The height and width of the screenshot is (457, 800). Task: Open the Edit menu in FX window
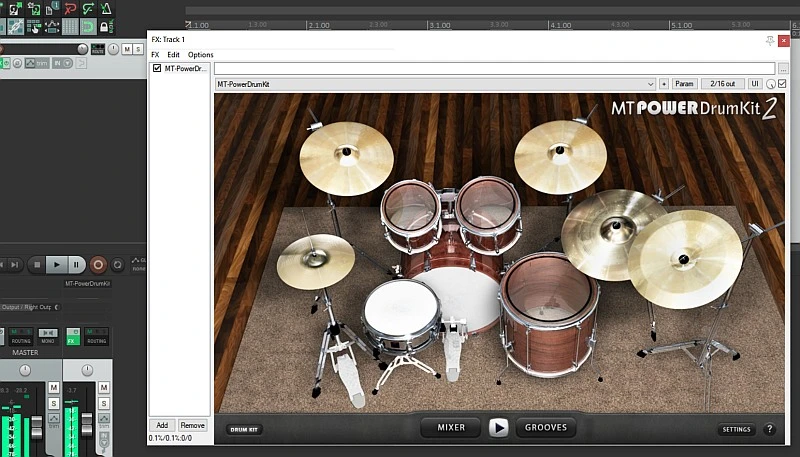(173, 55)
